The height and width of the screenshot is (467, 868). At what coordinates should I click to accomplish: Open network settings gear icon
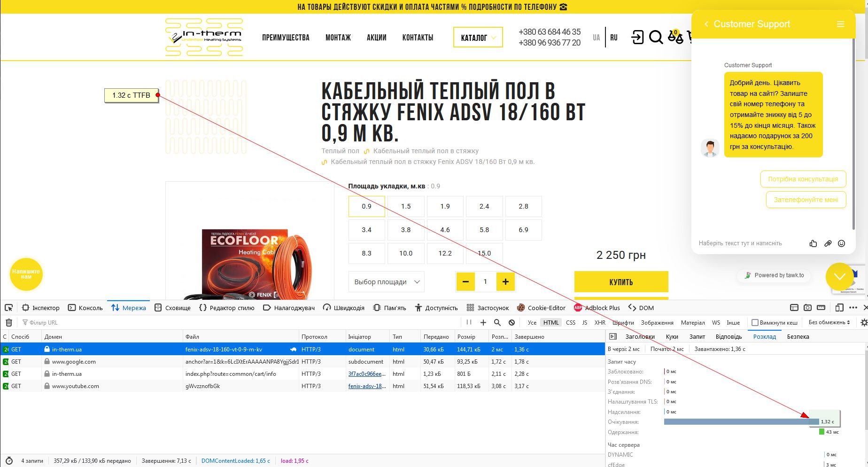pyautogui.click(x=864, y=322)
